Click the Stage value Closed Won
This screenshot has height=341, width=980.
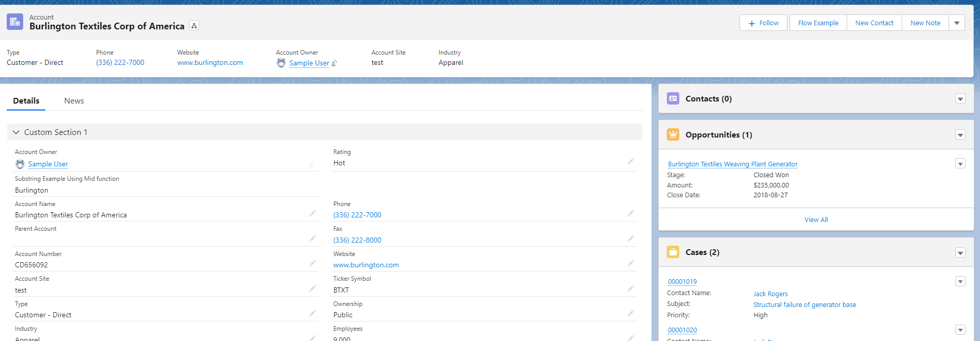click(x=771, y=175)
